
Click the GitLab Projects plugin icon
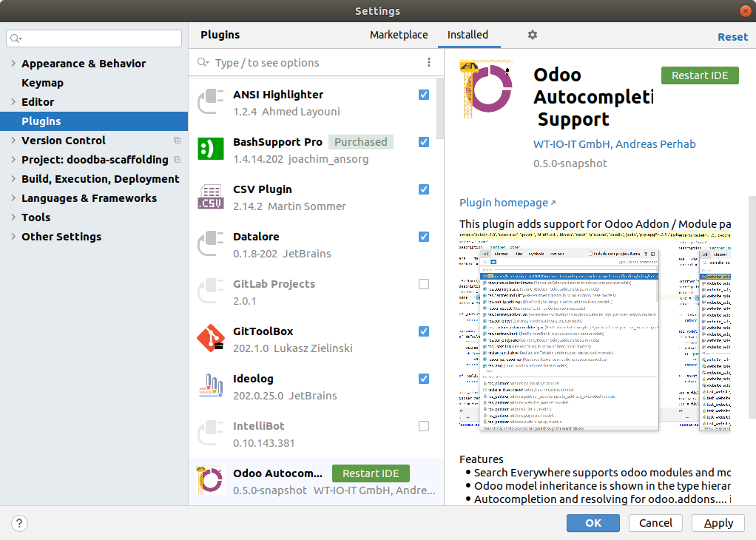[x=211, y=291]
